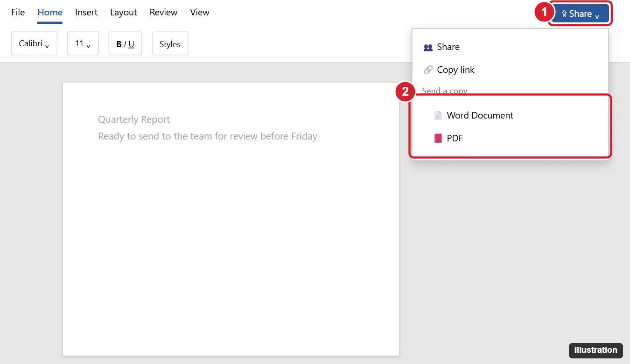Open the Insert tab
Screen dimensions: 630x364
coord(86,13)
